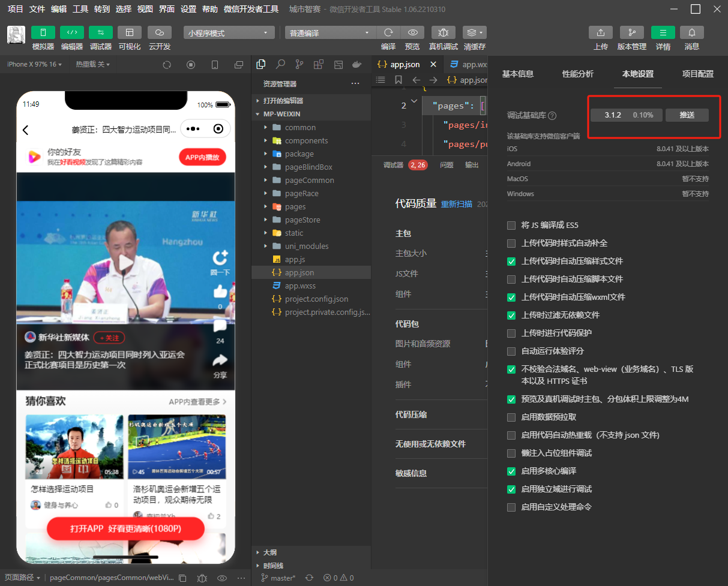728x586 pixels.
Task: Open Cloud Development (云开发)
Action: pyautogui.click(x=159, y=32)
